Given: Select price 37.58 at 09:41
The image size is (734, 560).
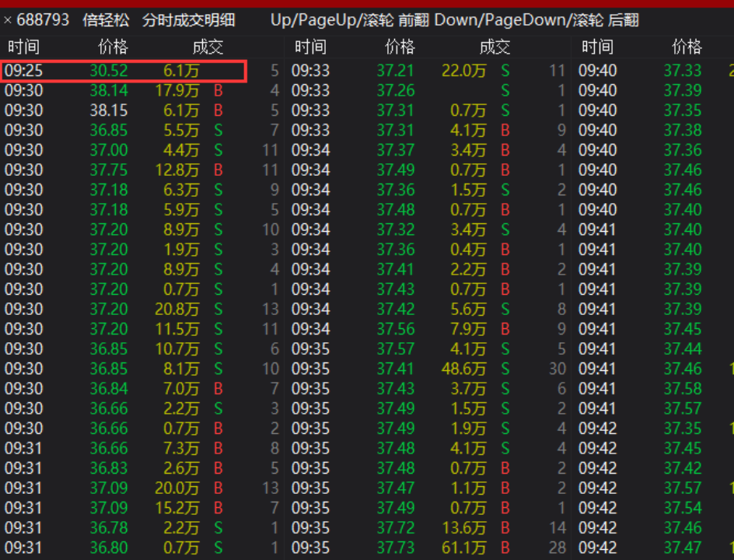Looking at the screenshot, I should pyautogui.click(x=683, y=389).
